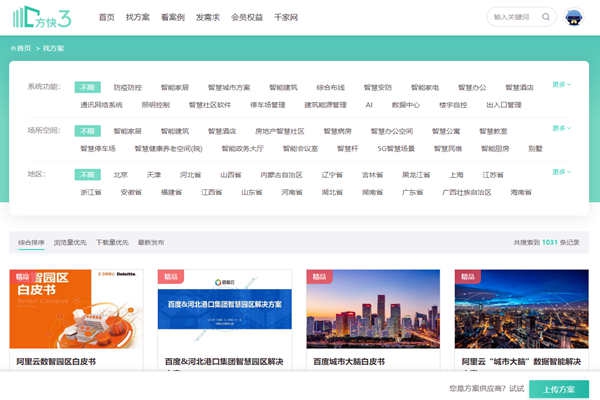The image size is (600, 400).
Task: Expand 更多 for 场所空间 row
Action: click(561, 129)
